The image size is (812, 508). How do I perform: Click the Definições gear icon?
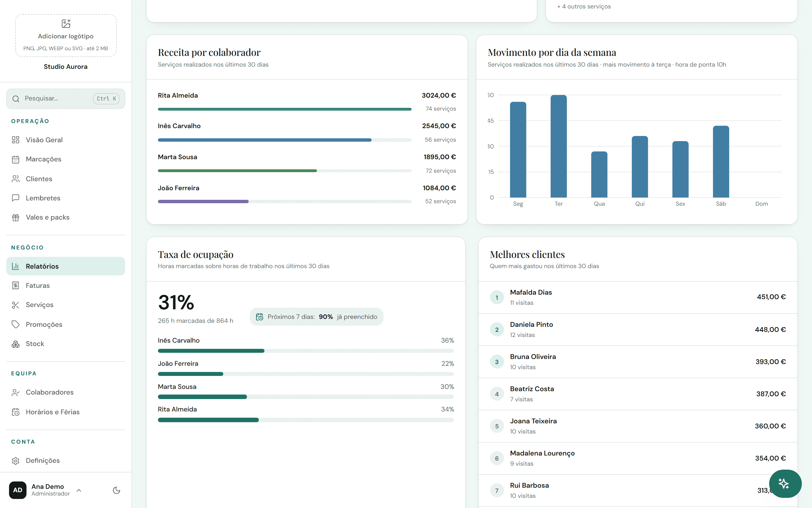pyautogui.click(x=16, y=461)
